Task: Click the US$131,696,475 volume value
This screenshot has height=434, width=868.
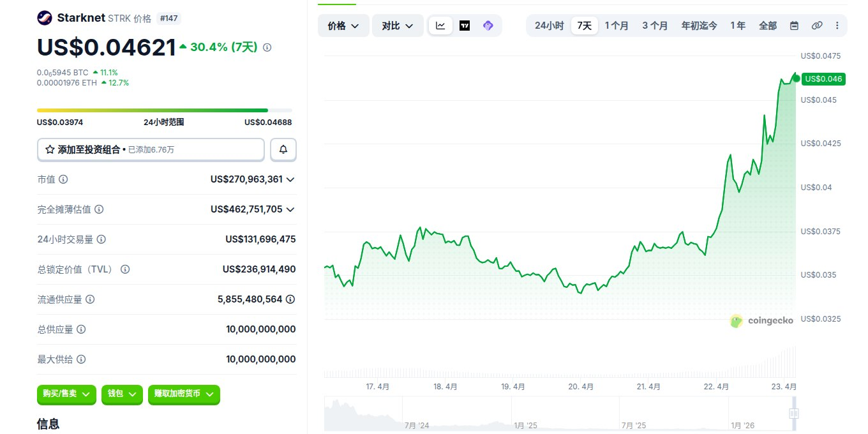Action: (260, 239)
